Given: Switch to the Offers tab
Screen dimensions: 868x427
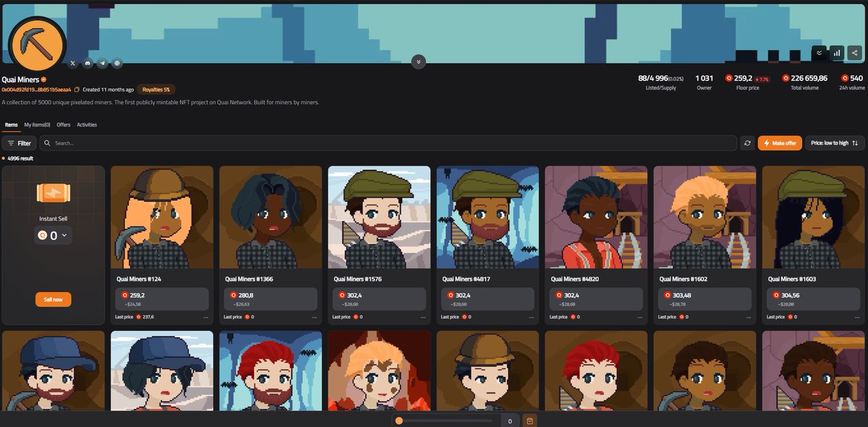Looking at the screenshot, I should [64, 125].
